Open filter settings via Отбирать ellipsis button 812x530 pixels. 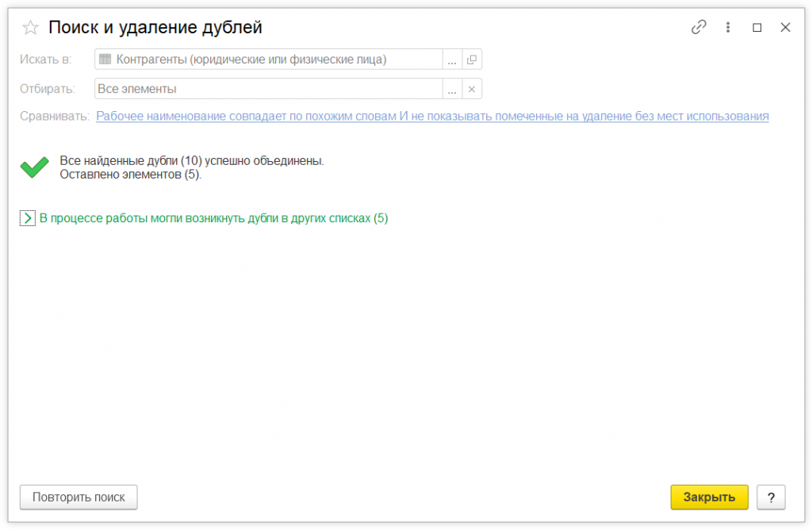(x=452, y=89)
